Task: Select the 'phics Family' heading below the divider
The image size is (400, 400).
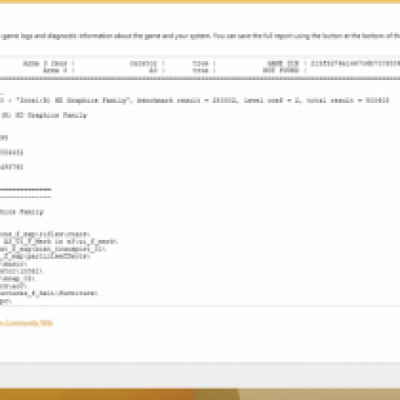Action: [22, 212]
